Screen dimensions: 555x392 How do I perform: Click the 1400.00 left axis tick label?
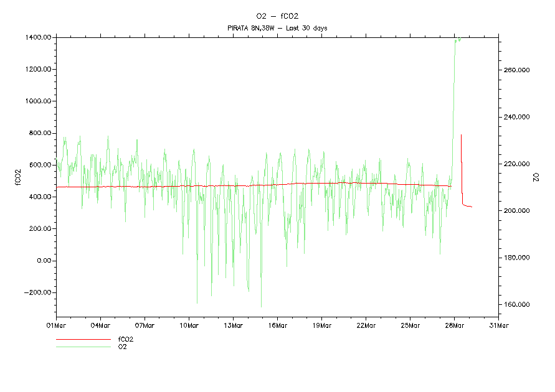[39, 37]
